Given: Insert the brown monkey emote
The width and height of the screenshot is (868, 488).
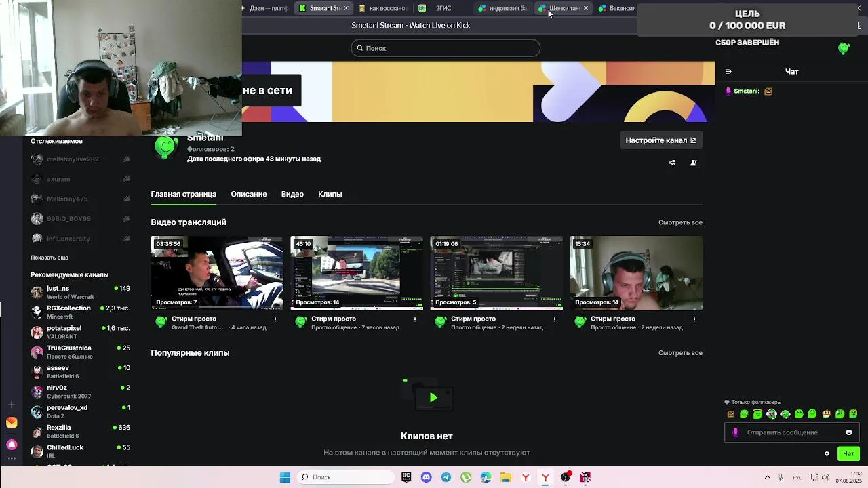Looking at the screenshot, I should pos(827,414).
